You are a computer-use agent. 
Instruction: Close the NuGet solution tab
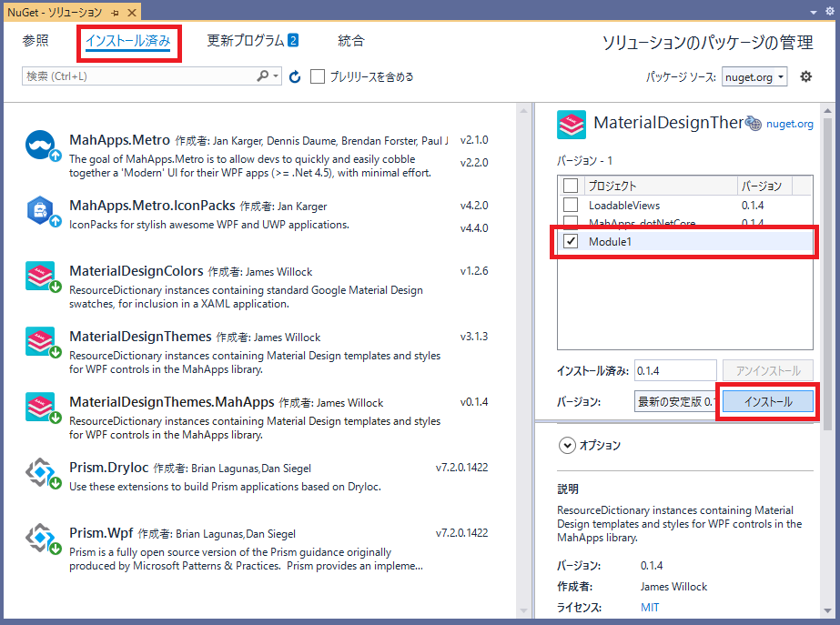(132, 13)
